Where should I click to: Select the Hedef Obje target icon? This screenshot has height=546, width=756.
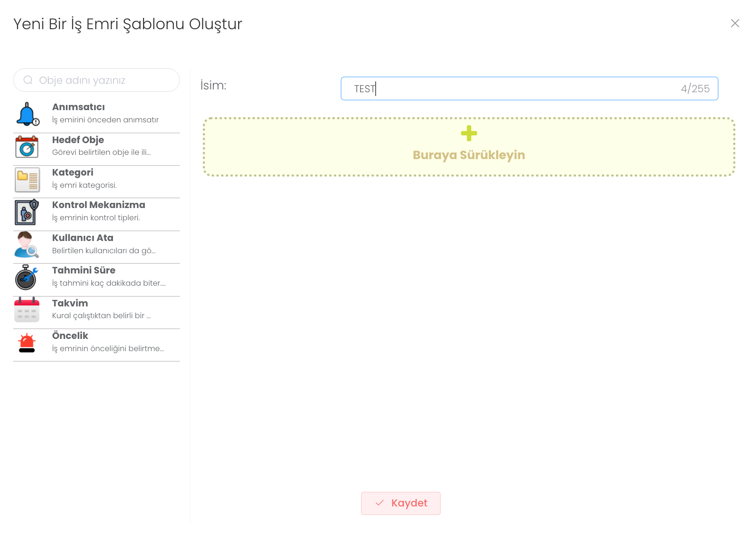(x=27, y=147)
